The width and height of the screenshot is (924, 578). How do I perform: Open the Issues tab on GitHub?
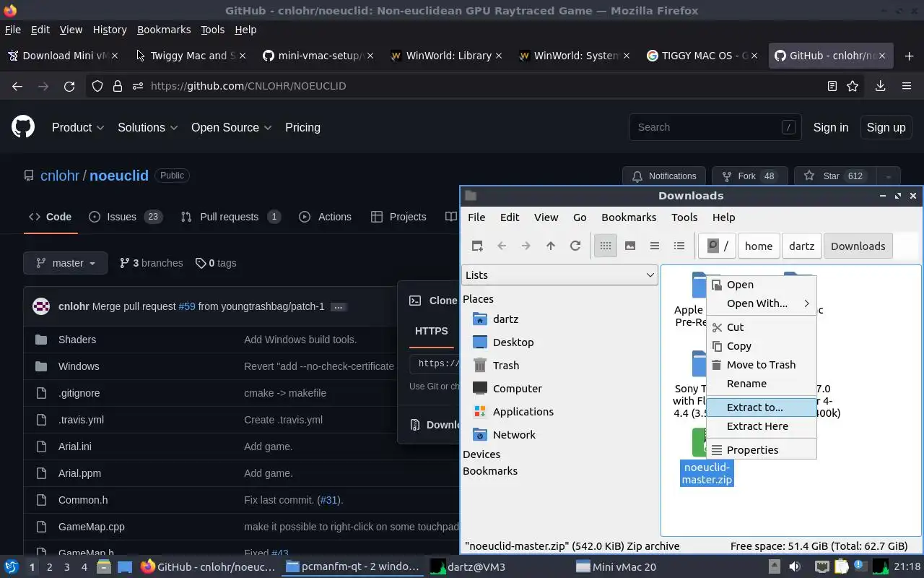coord(124,217)
